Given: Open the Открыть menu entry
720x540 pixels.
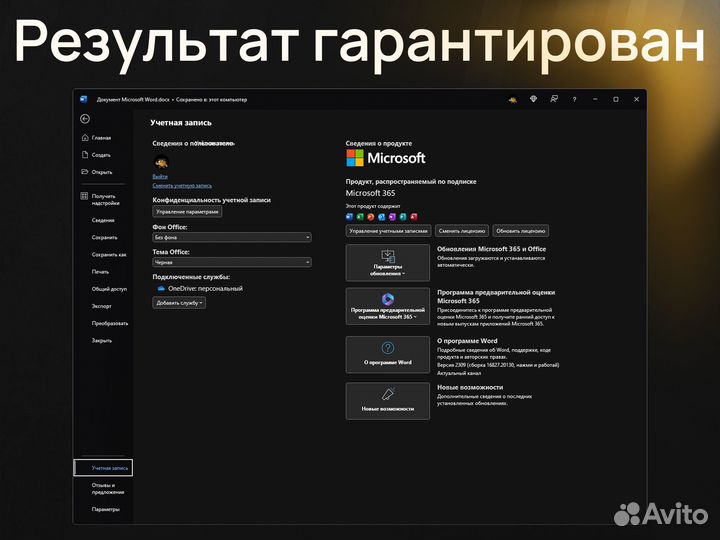Looking at the screenshot, I should (x=97, y=172).
